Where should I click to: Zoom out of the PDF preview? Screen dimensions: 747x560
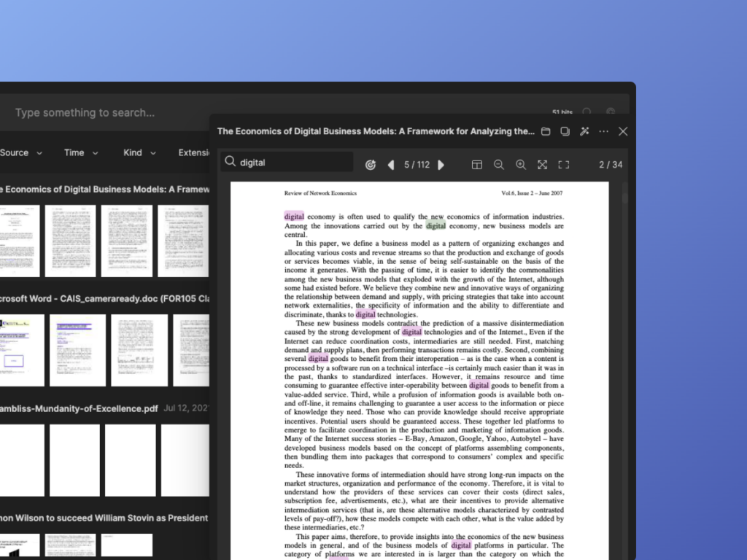tap(499, 165)
